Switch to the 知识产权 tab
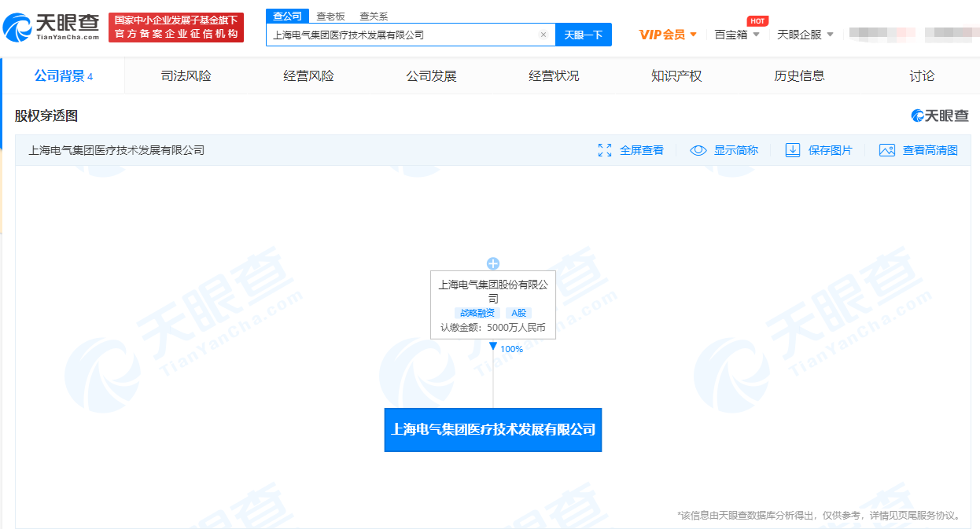 (x=676, y=76)
